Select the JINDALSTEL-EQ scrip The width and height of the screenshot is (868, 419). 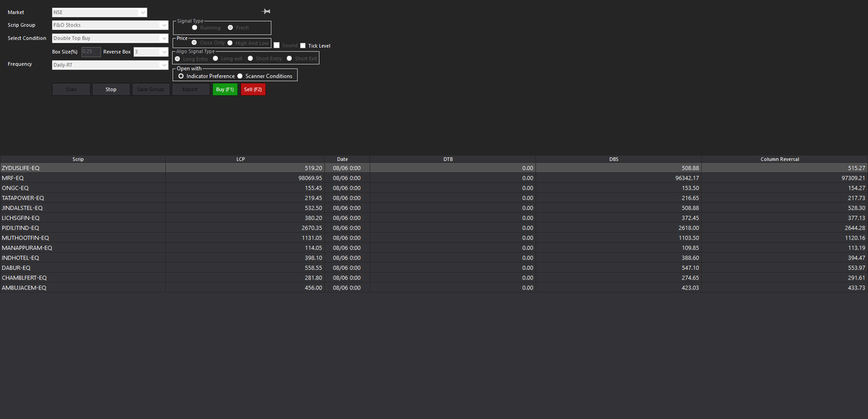coord(22,208)
